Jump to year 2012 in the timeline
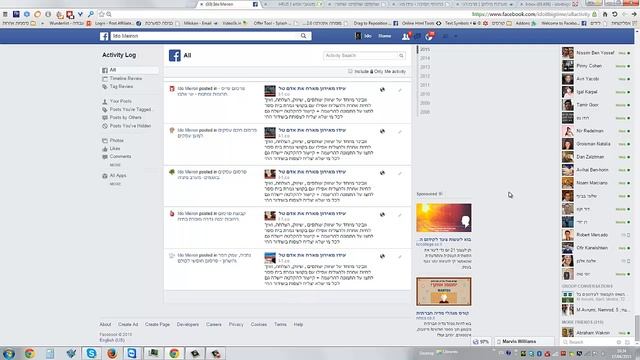 pyautogui.click(x=425, y=76)
